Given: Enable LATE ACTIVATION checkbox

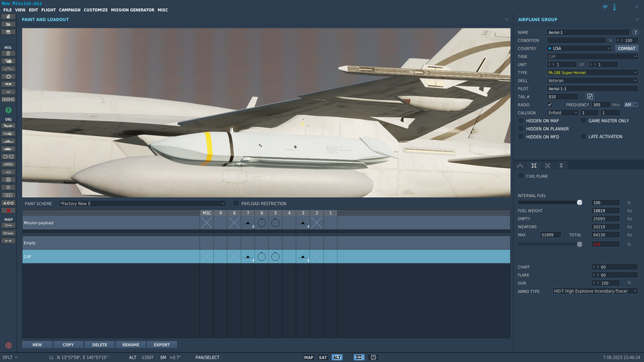Looking at the screenshot, I should click(583, 137).
